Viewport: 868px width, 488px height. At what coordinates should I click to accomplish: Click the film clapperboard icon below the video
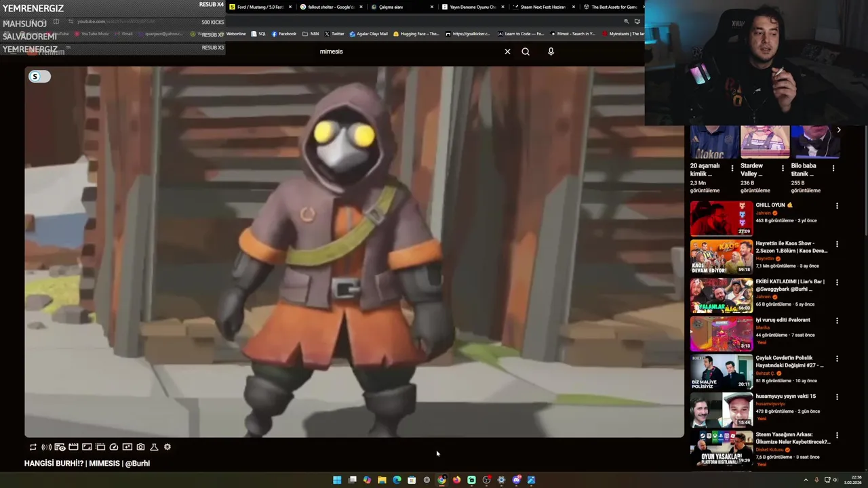(73, 447)
